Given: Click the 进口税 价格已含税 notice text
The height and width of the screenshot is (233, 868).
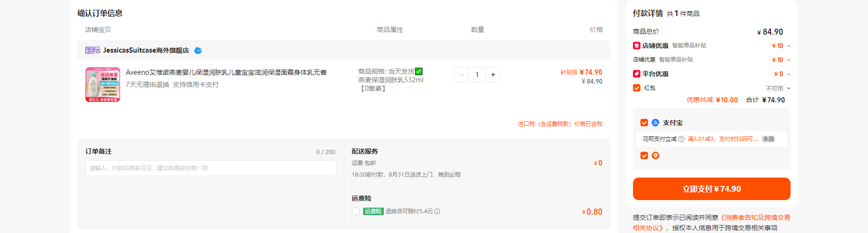Looking at the screenshot, I should coord(560,124).
